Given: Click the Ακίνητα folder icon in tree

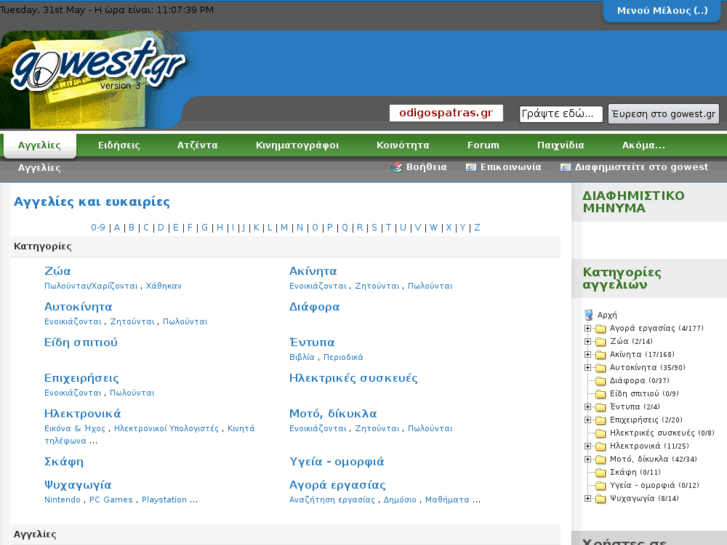Looking at the screenshot, I should 600,355.
